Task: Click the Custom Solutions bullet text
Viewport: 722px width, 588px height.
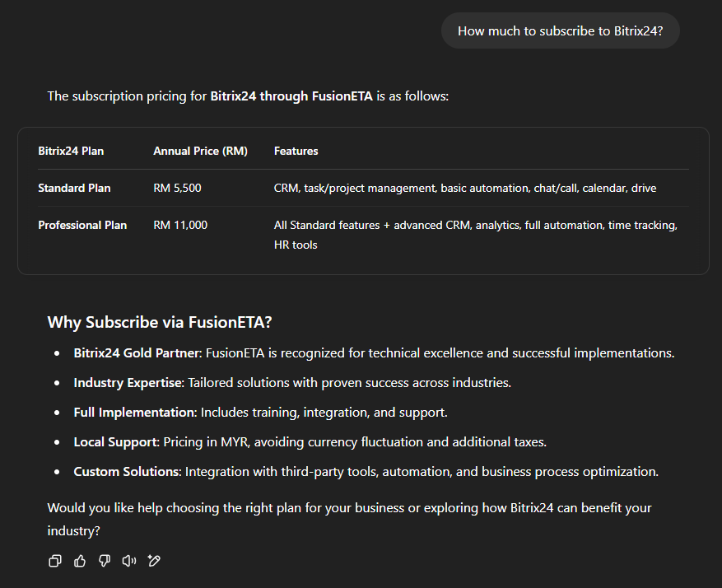Action: 127,471
